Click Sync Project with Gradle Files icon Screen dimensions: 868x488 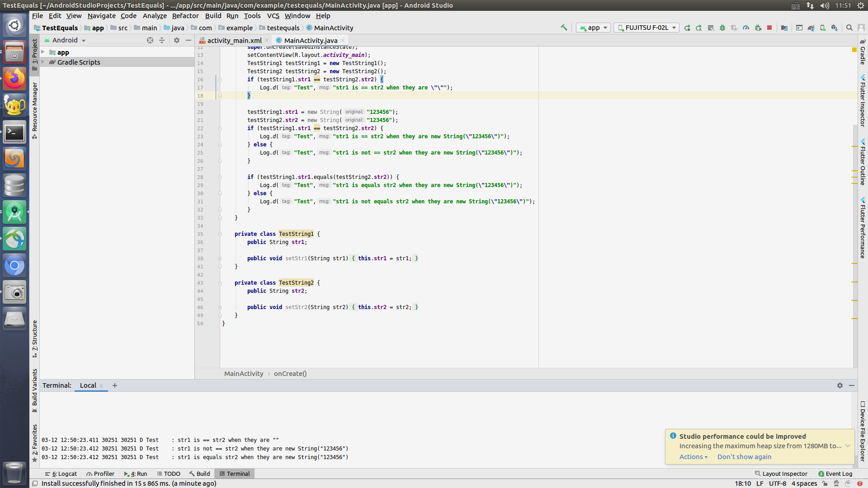point(811,28)
